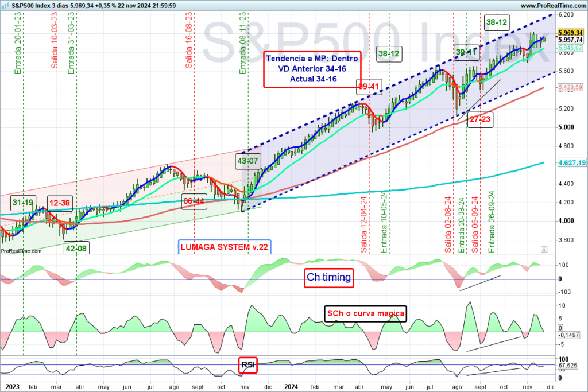Viewport: 588px width, 392px height.
Task: Select the green 39-11 annotation box
Action: point(466,52)
